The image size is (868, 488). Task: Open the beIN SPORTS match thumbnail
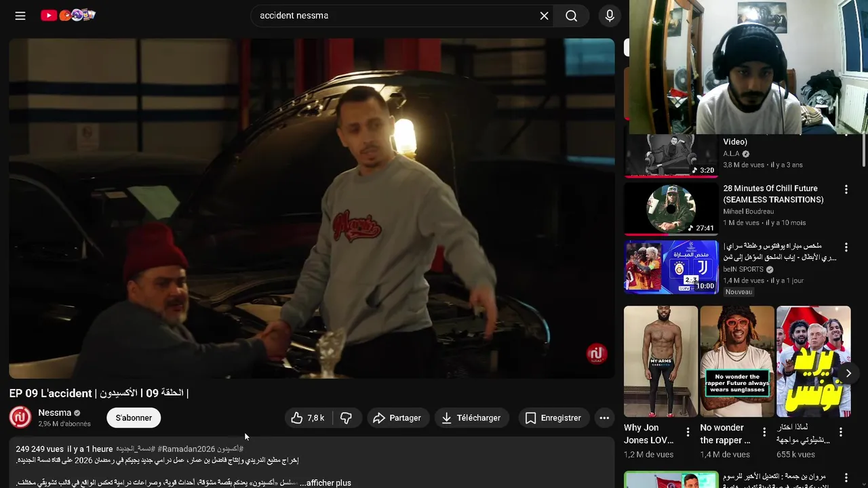tap(671, 266)
